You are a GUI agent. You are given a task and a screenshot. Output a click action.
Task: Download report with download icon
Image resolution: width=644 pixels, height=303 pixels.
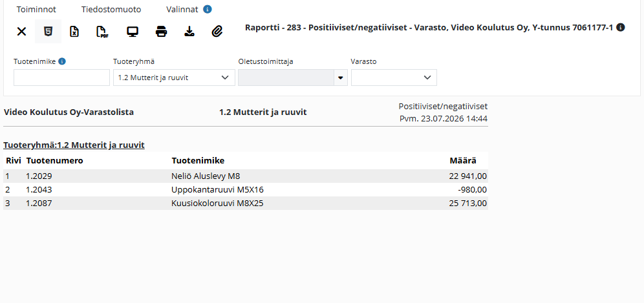tap(189, 32)
